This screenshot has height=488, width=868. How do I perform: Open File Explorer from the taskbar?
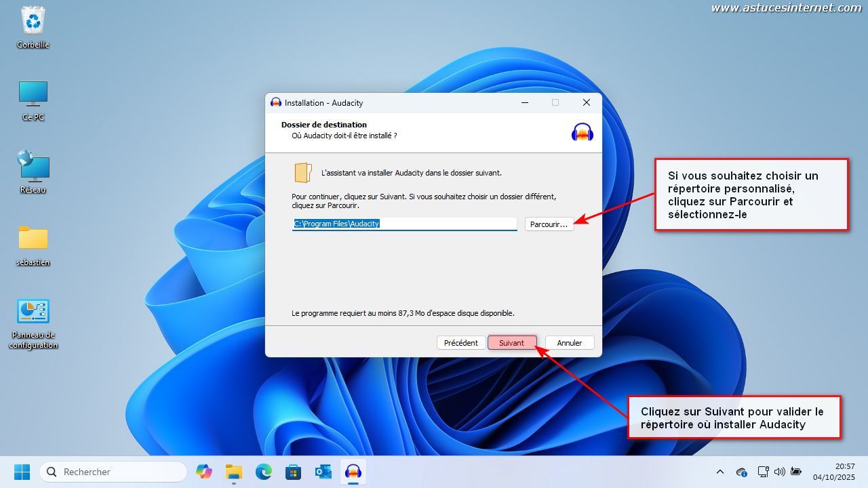(x=233, y=472)
